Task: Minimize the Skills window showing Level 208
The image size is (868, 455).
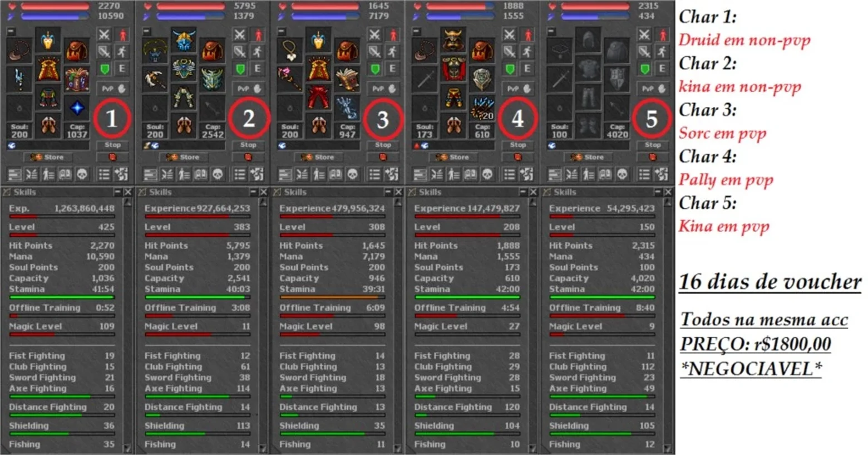Action: [x=523, y=192]
